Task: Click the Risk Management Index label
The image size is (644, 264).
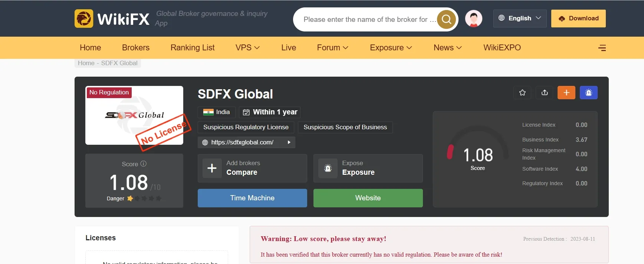Action: coord(544,154)
